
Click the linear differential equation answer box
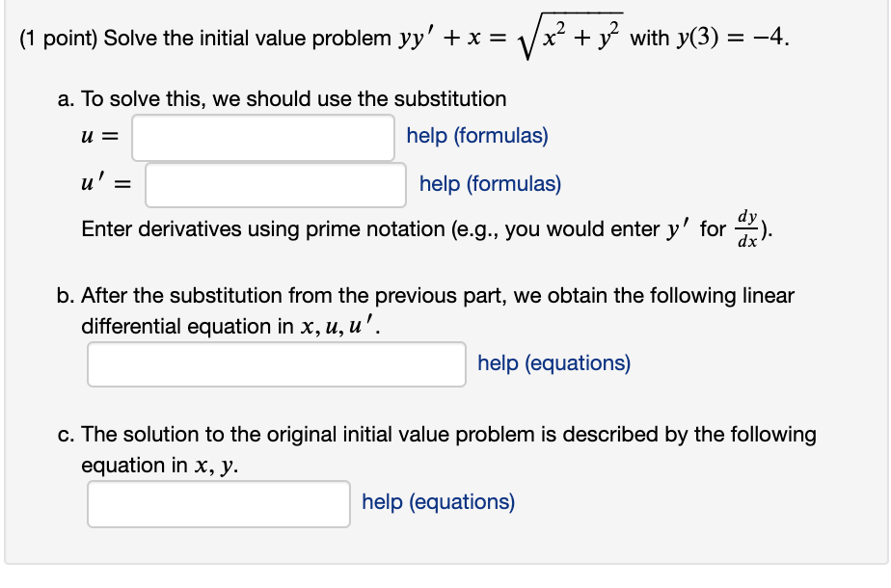pyautogui.click(x=276, y=363)
